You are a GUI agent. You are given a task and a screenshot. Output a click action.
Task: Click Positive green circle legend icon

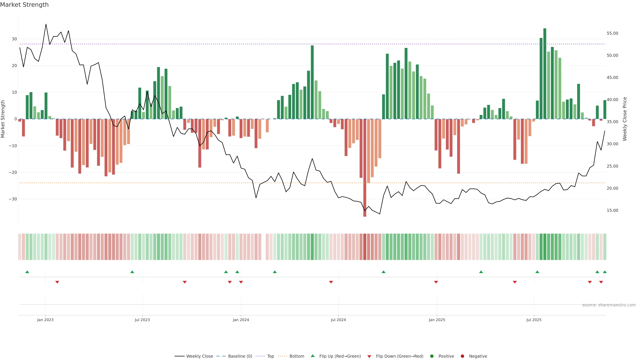pos(432,356)
